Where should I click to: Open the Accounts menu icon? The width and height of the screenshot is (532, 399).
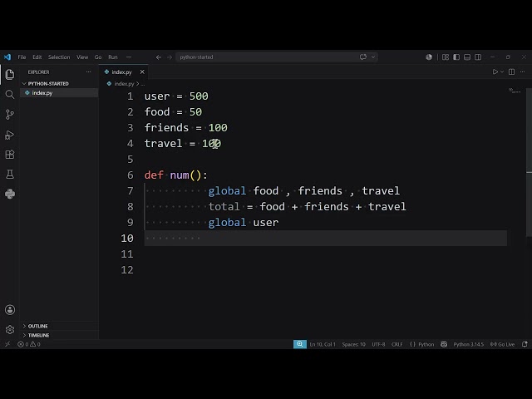pyautogui.click(x=10, y=310)
